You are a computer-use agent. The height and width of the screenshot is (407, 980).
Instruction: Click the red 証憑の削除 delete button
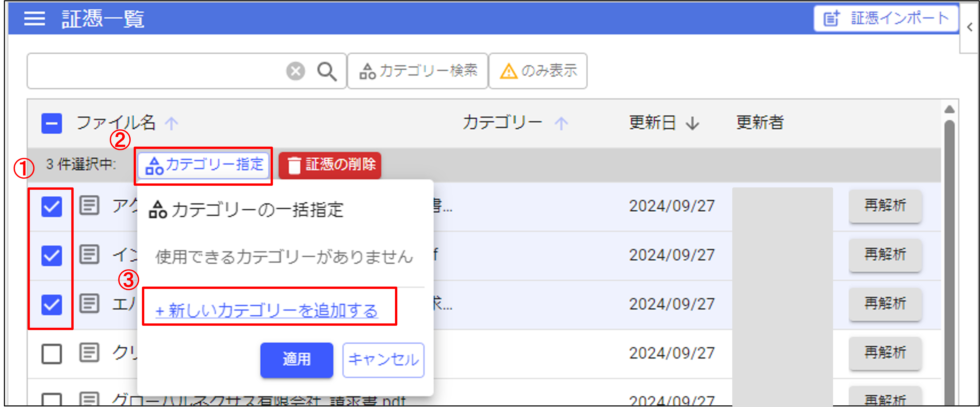(330, 165)
